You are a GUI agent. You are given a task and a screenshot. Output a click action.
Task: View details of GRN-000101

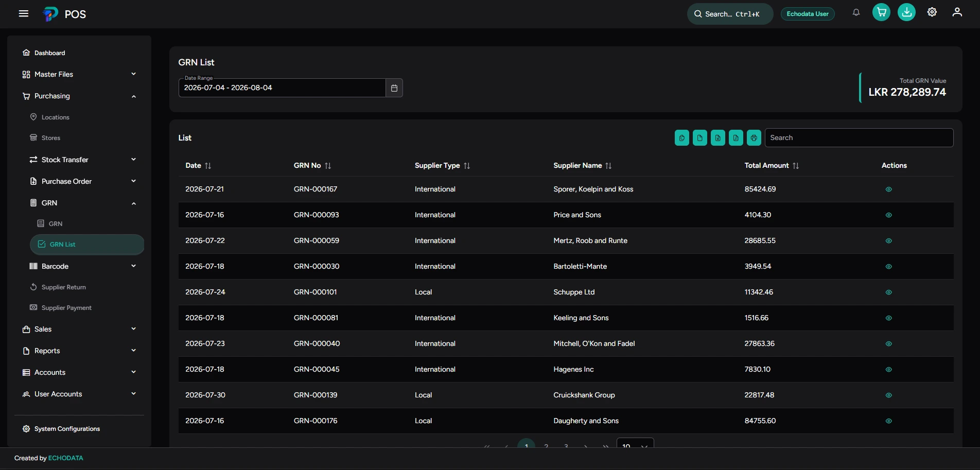pos(888,292)
